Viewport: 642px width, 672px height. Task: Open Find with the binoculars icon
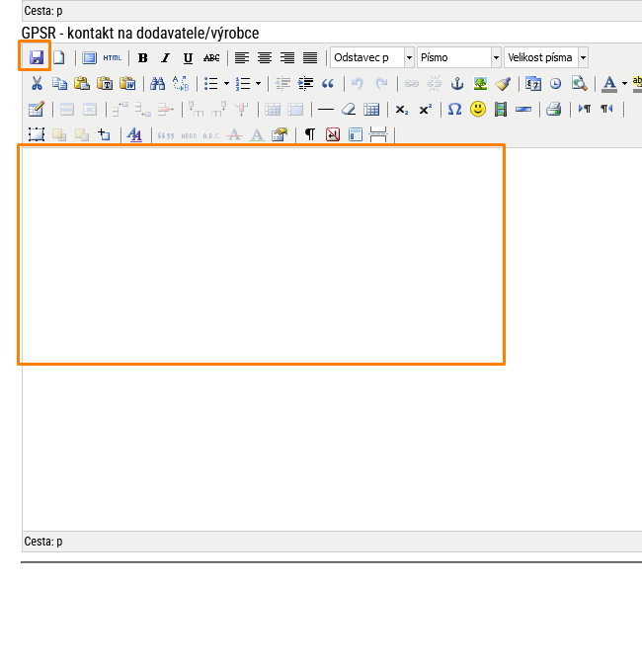pos(158,83)
